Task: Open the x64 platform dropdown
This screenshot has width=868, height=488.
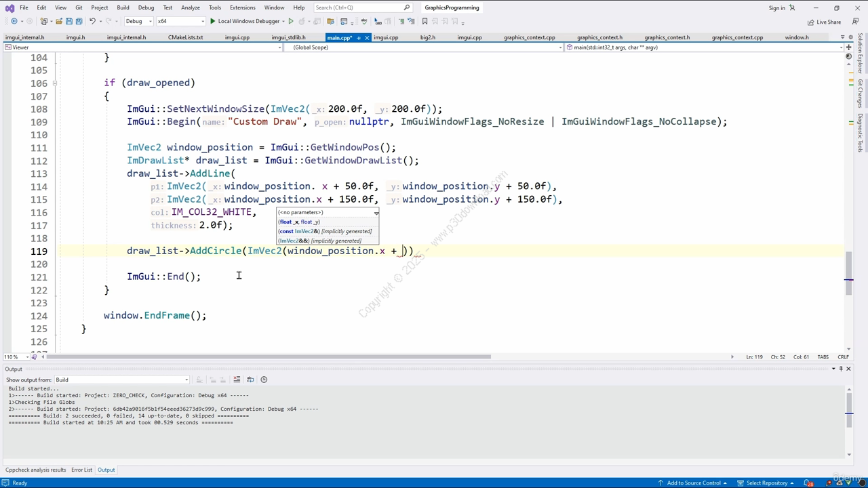Action: tap(180, 21)
